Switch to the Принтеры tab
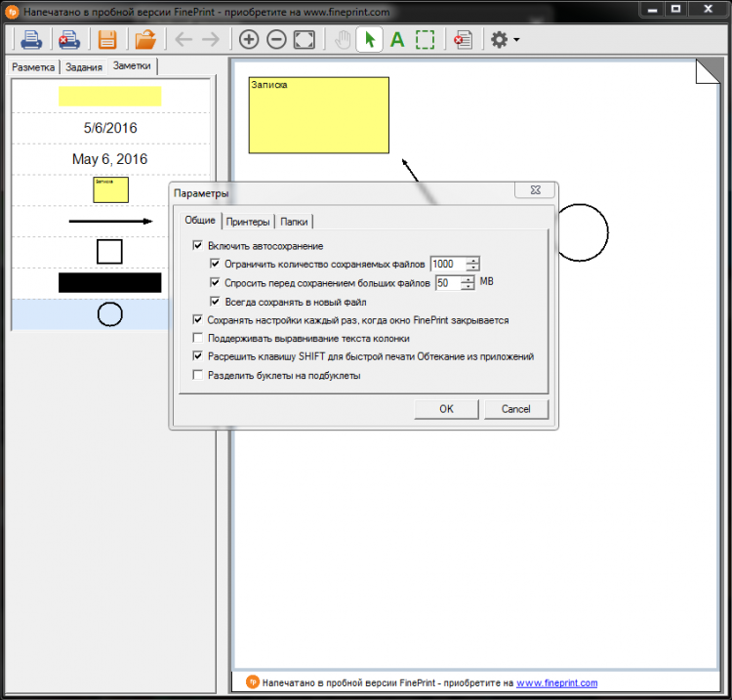The image size is (732, 700). pos(248,222)
